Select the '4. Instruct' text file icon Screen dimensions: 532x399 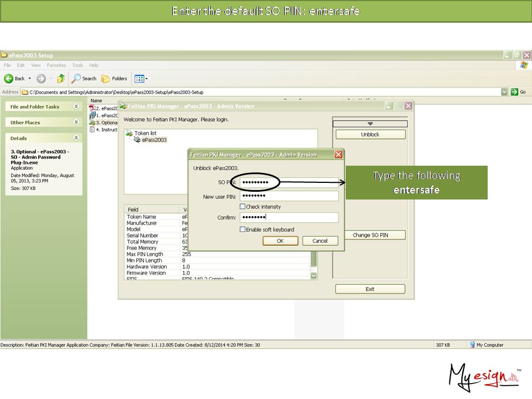pyautogui.click(x=93, y=130)
